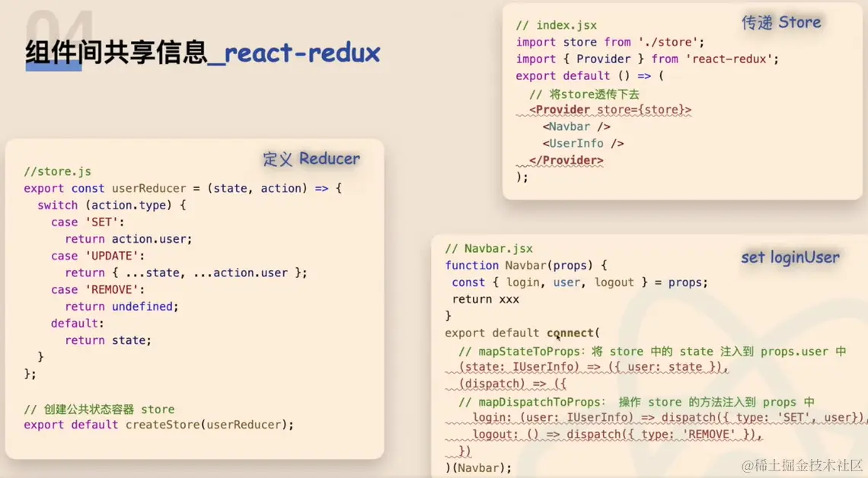868x478 pixels.
Task: Select the "case 'SET':" line
Action: coord(88,221)
